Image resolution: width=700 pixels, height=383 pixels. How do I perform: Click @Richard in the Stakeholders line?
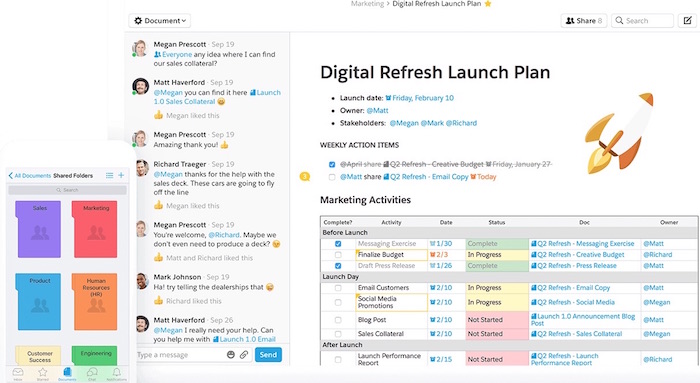(x=461, y=123)
